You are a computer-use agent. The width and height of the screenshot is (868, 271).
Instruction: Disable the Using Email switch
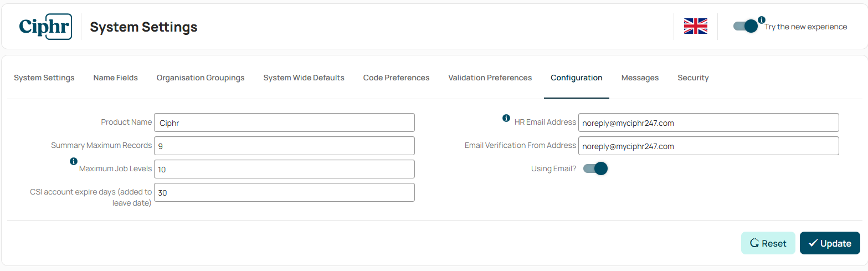[595, 168]
